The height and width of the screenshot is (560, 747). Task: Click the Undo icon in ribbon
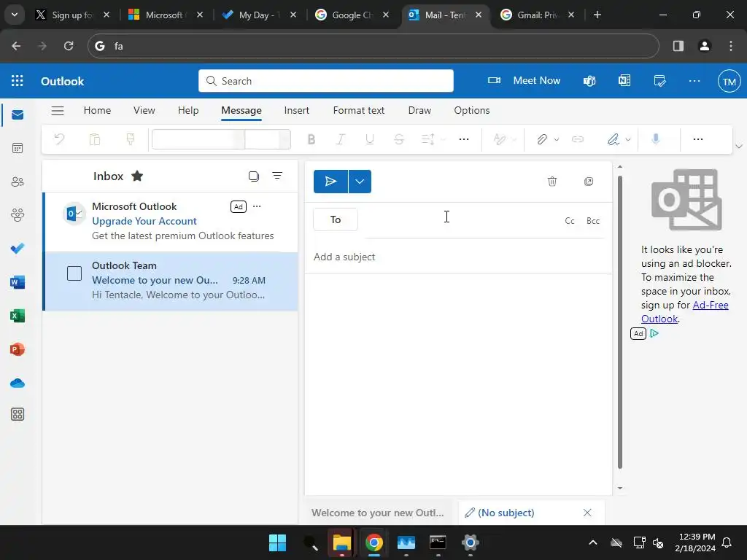tap(60, 139)
